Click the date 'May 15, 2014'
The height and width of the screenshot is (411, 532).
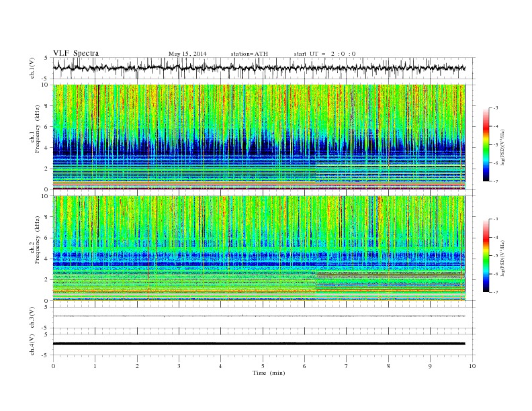coord(187,54)
